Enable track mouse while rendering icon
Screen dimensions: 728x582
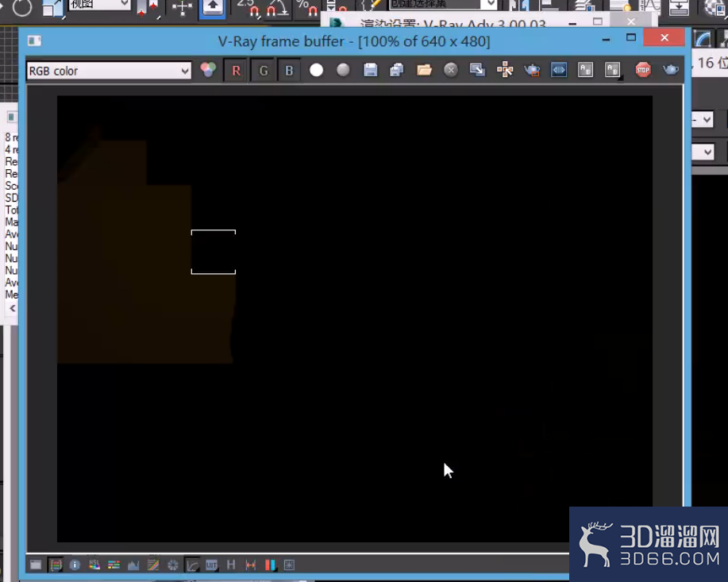505,70
